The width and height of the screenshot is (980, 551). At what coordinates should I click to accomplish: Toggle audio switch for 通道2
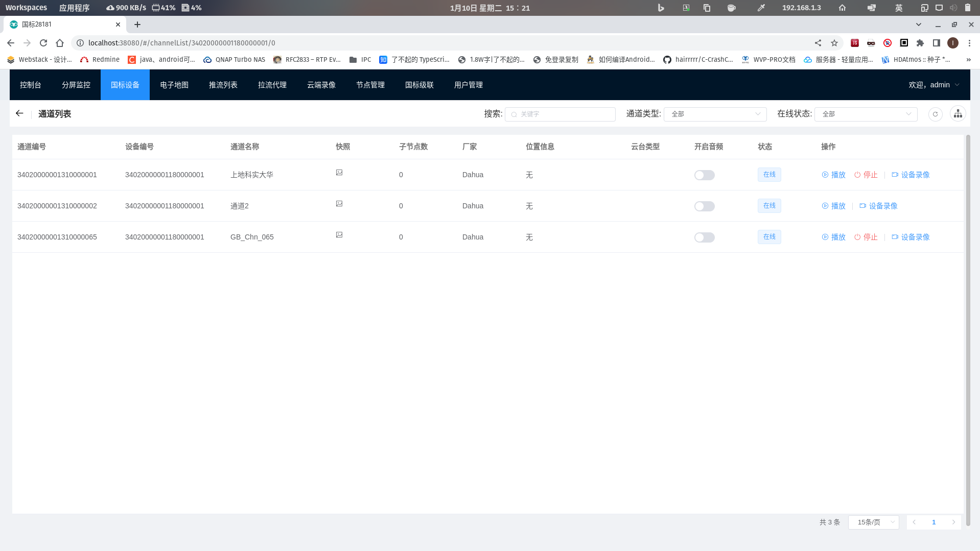pyautogui.click(x=704, y=206)
